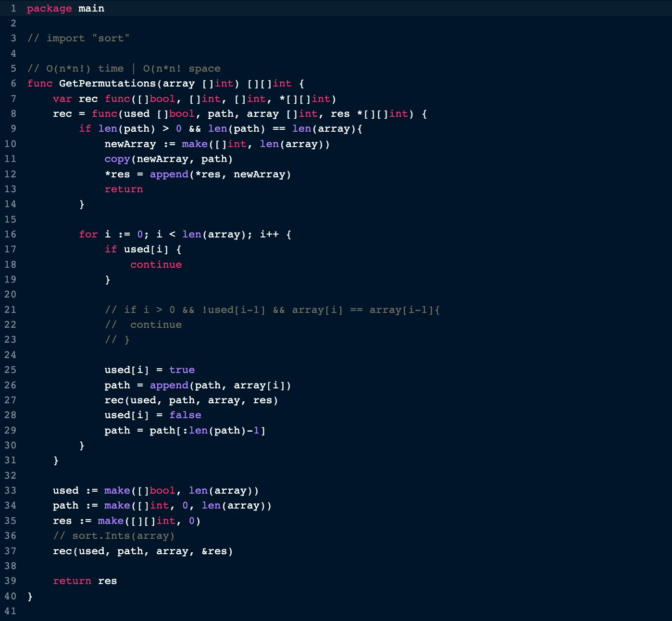Click line number 8 in the gutter
Screen dimensions: 672x621
[13, 114]
